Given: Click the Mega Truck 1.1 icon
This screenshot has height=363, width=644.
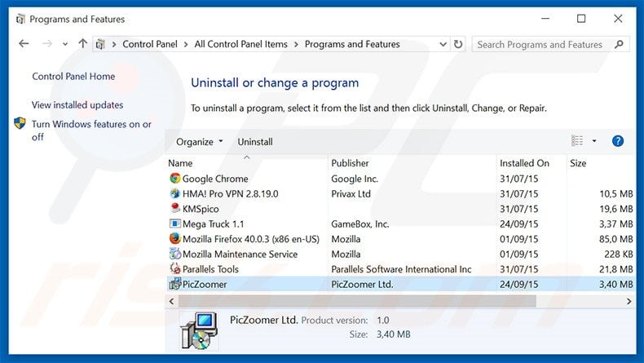Looking at the screenshot, I should [175, 224].
